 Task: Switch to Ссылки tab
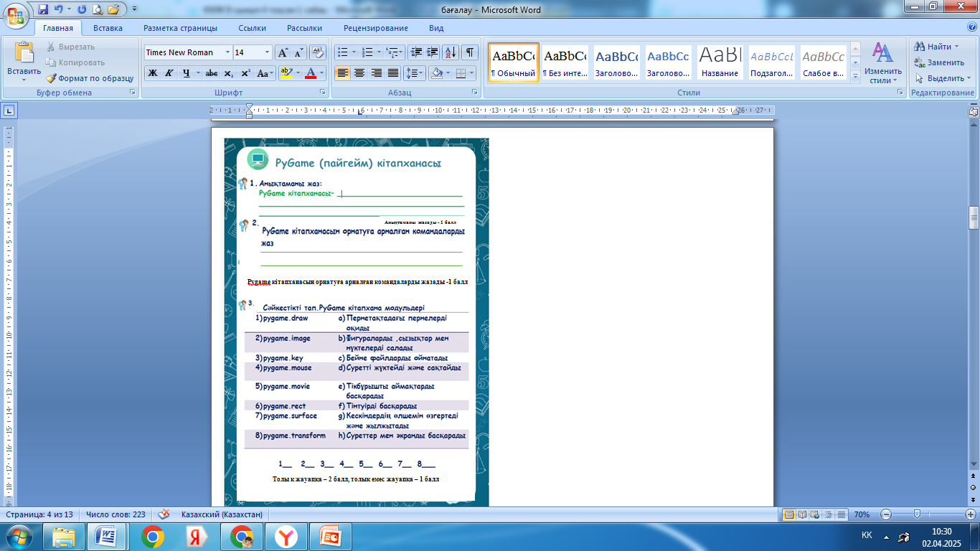pos(253,28)
